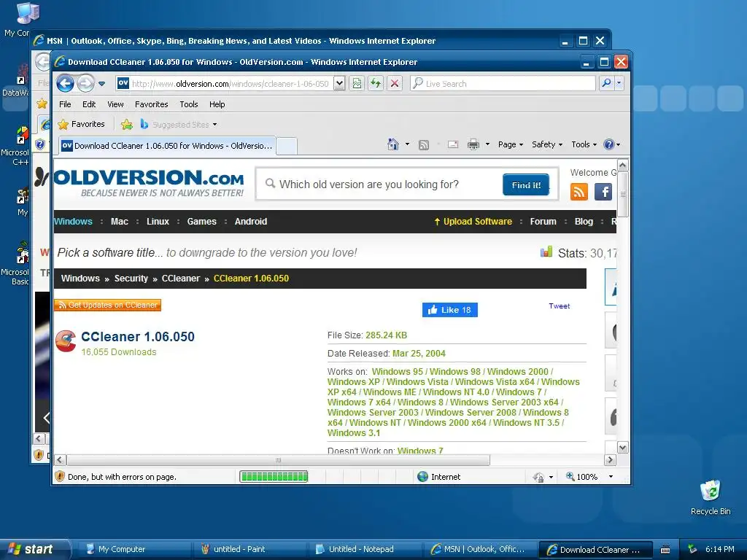Viewport: 747px width, 560px height.
Task: Open the Blog link
Action: tap(584, 222)
